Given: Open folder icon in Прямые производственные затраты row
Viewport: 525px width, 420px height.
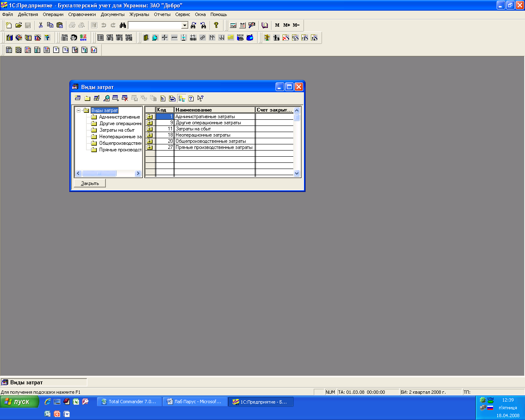Looking at the screenshot, I should 150,147.
